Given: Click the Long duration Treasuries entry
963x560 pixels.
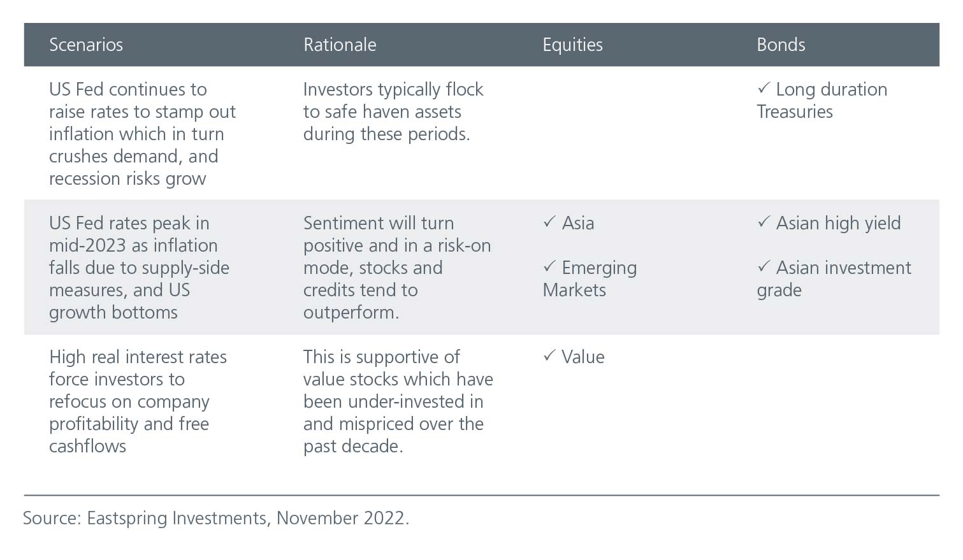Looking at the screenshot, I should [822, 100].
